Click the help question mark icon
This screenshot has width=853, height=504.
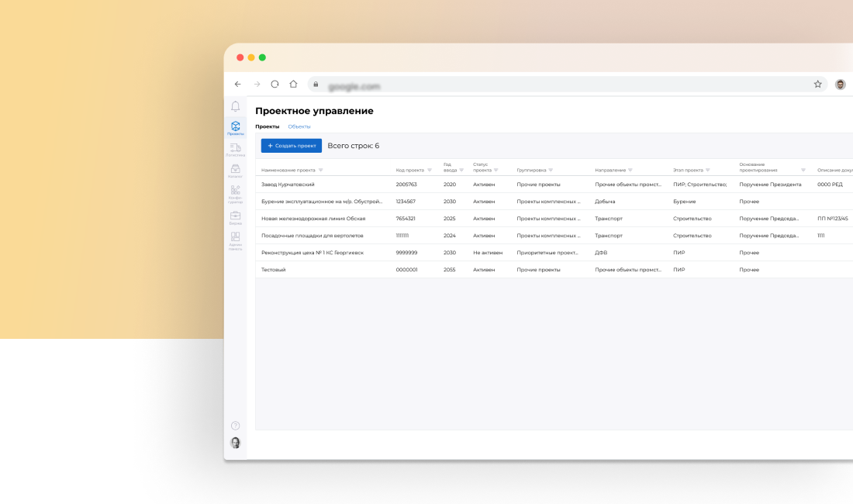tap(235, 425)
